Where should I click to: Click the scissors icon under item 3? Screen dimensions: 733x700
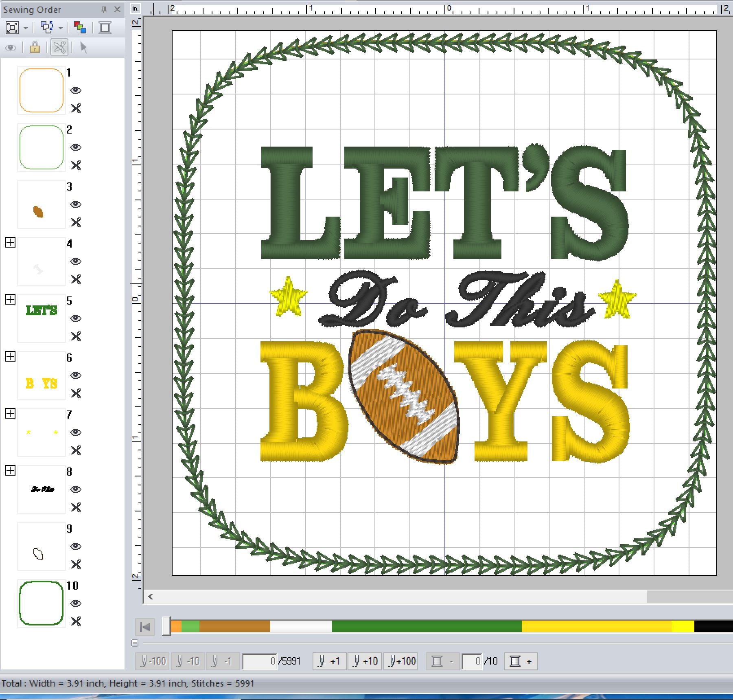pos(76,222)
